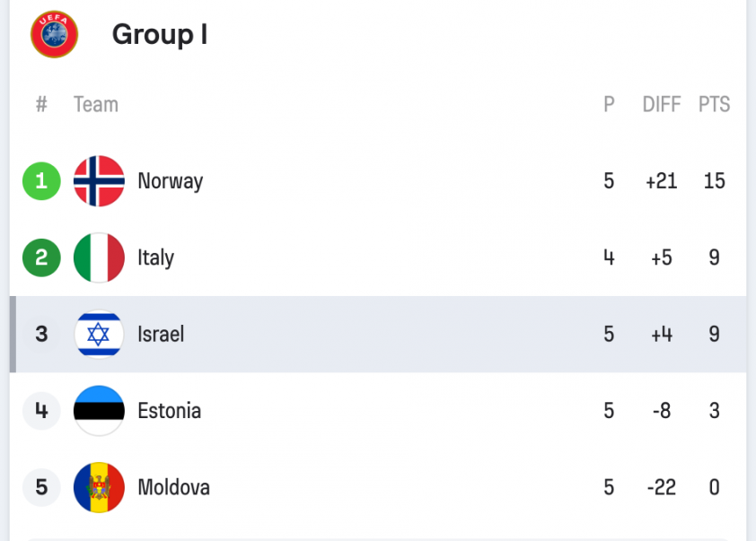Click the UEFA logo icon
The height and width of the screenshot is (541, 756).
pyautogui.click(x=54, y=35)
